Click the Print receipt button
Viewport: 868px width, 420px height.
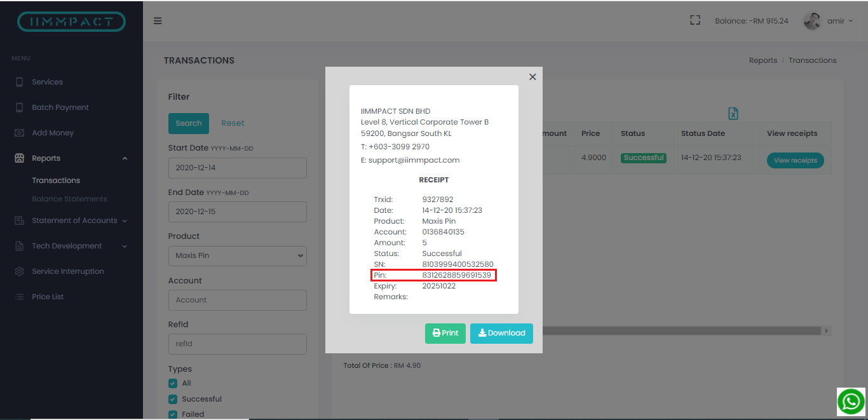445,334
